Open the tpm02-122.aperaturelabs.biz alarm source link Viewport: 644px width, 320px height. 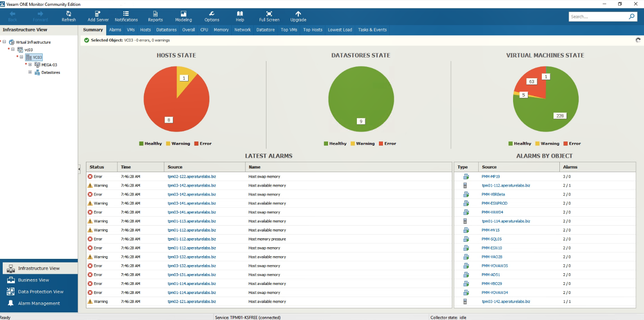192,176
